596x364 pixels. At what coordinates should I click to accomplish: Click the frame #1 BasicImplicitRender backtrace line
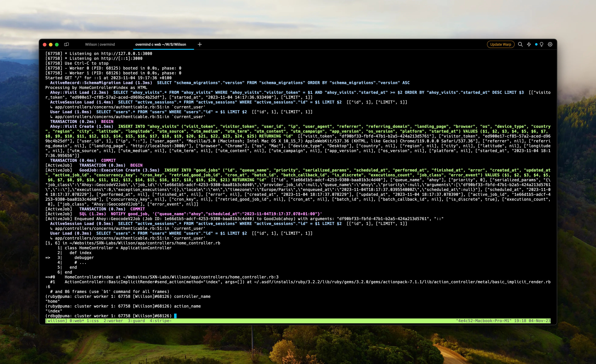[x=298, y=284]
